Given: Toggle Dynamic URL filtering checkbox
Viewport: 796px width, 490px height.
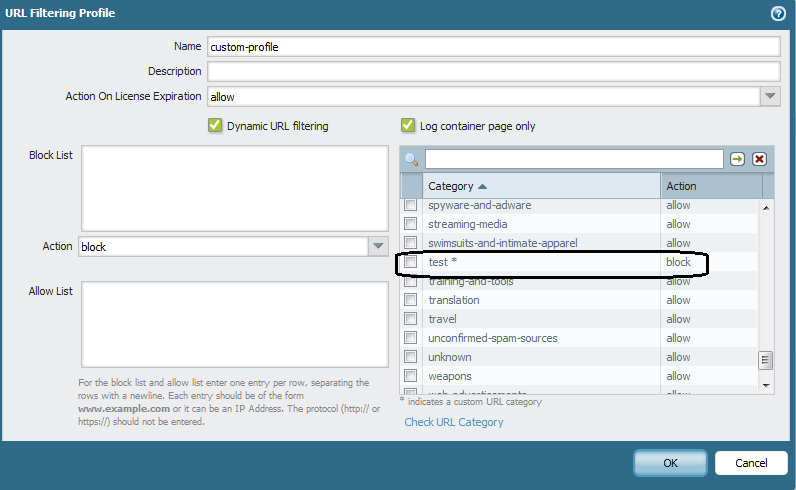Looking at the screenshot, I should click(x=214, y=126).
